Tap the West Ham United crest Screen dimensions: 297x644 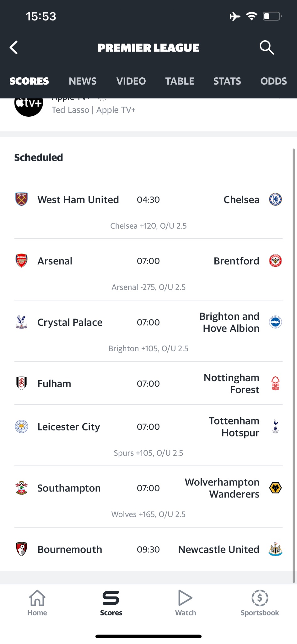coord(22,199)
